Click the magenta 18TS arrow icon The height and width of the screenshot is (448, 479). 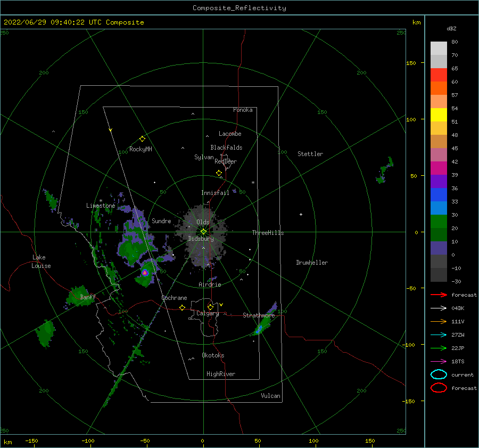click(x=439, y=362)
